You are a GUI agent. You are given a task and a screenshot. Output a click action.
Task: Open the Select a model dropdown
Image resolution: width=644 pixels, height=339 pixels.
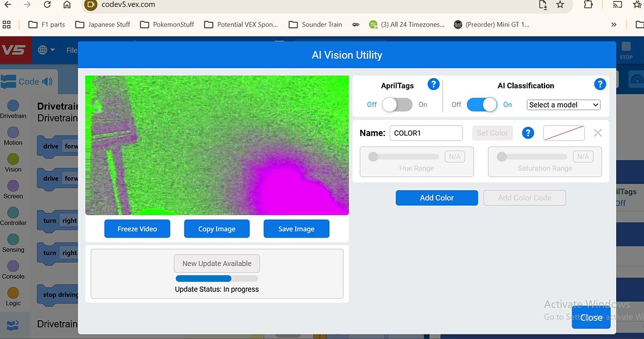[563, 105]
